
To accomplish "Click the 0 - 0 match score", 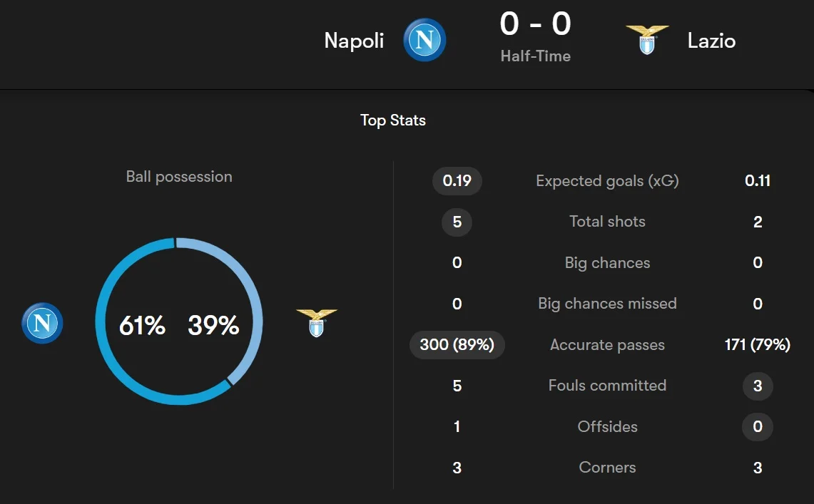I will (535, 25).
